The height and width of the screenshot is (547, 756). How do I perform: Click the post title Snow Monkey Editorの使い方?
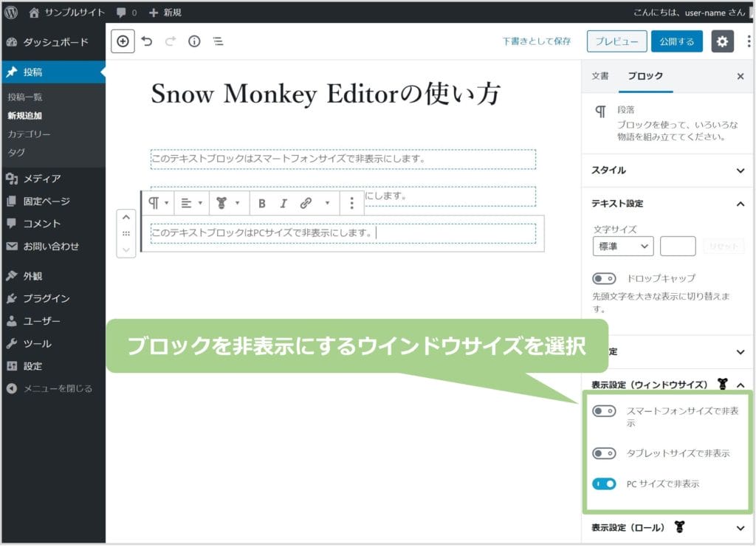(x=326, y=94)
